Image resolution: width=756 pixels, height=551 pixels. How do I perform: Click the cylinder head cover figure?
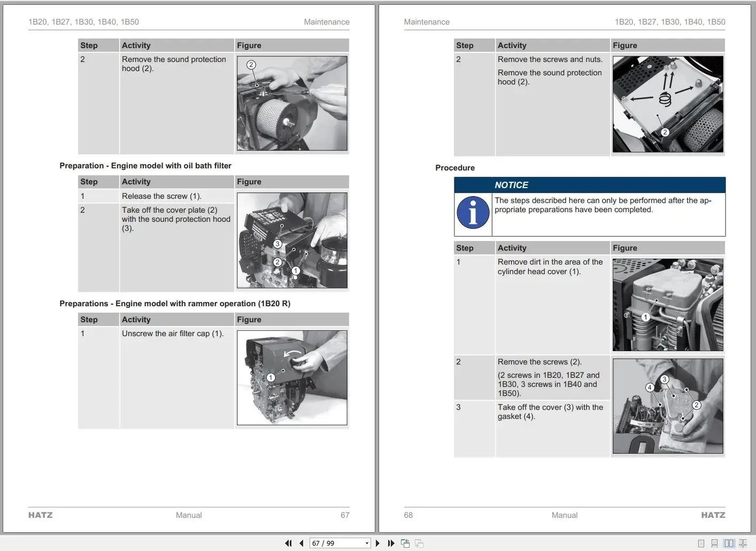click(x=668, y=304)
